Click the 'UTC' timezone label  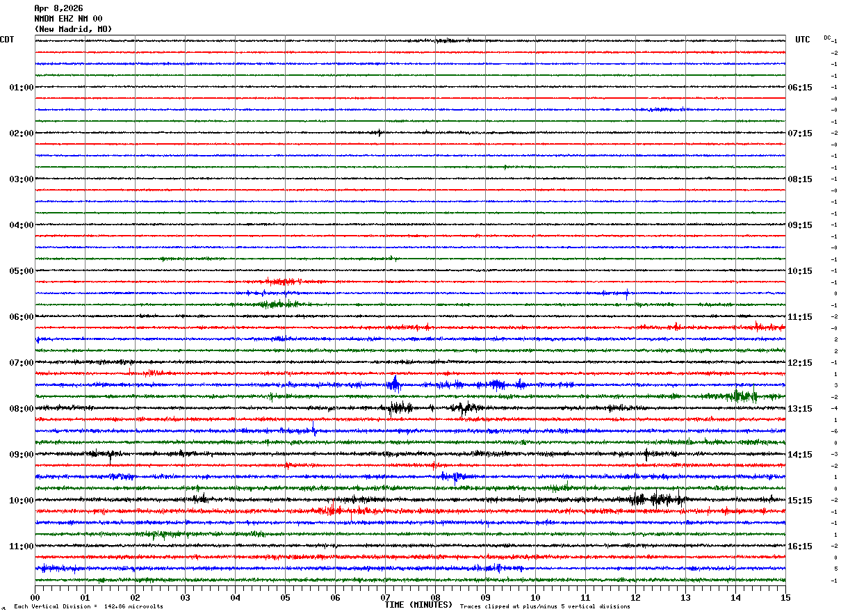point(803,40)
